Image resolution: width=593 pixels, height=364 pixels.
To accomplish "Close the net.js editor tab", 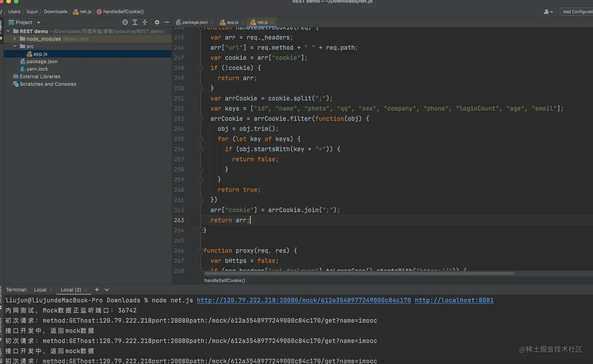I will [272, 22].
